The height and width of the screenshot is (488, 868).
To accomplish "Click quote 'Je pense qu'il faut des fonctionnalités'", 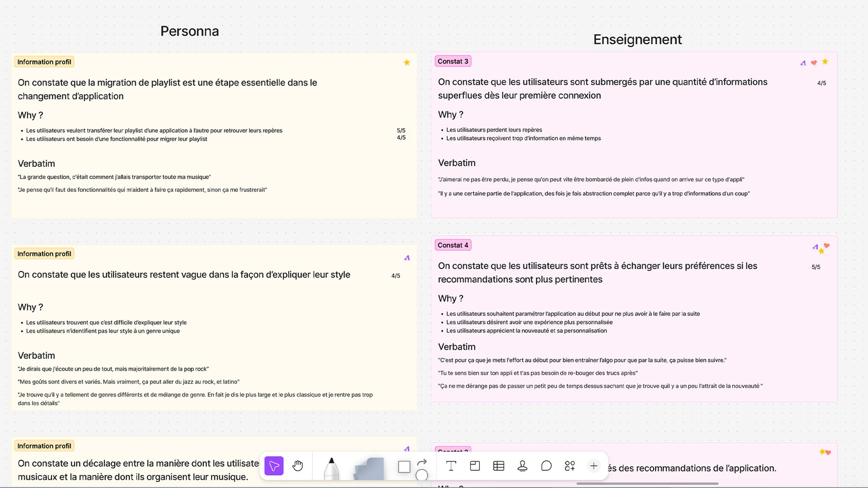I will 143,190.
